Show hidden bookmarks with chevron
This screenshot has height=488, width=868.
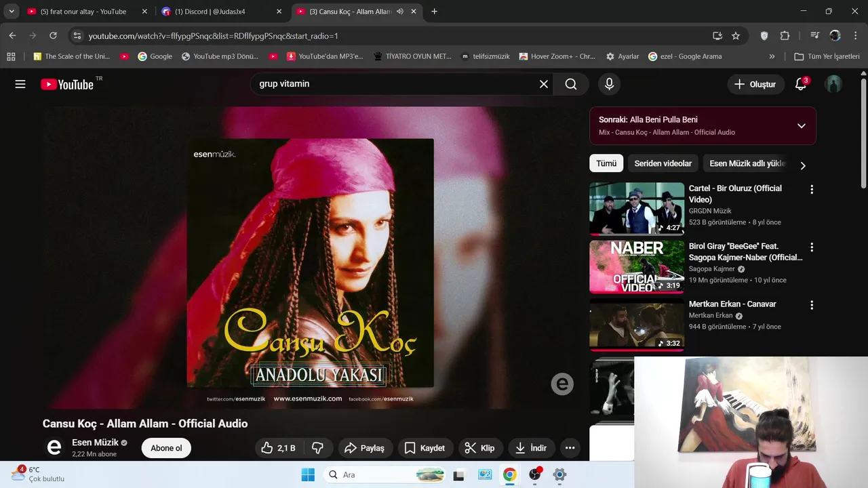772,56
